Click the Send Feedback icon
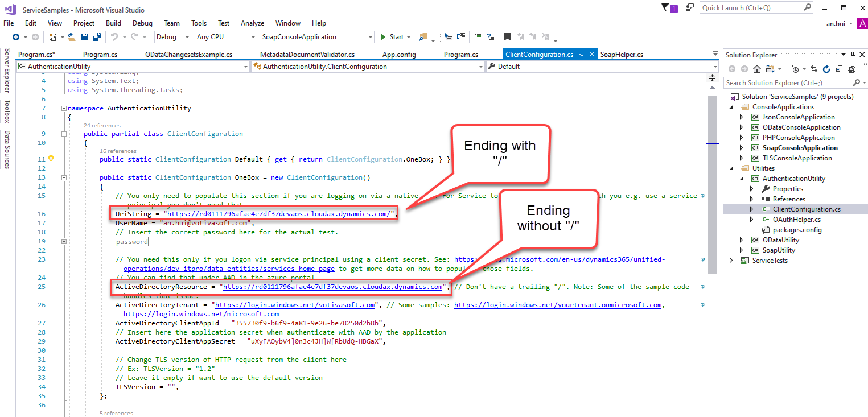868x417 pixels. [690, 8]
